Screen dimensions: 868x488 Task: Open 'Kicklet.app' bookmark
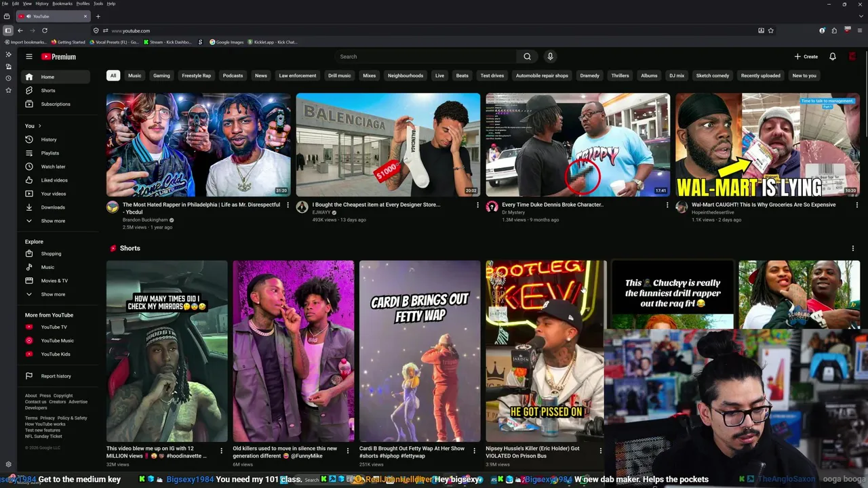[272, 42]
